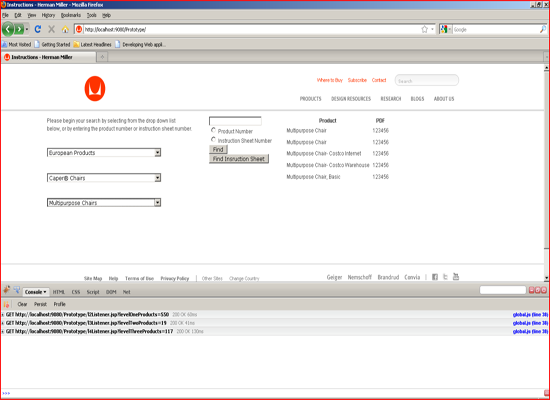Switch to the Firebug CSS tab

click(76, 292)
